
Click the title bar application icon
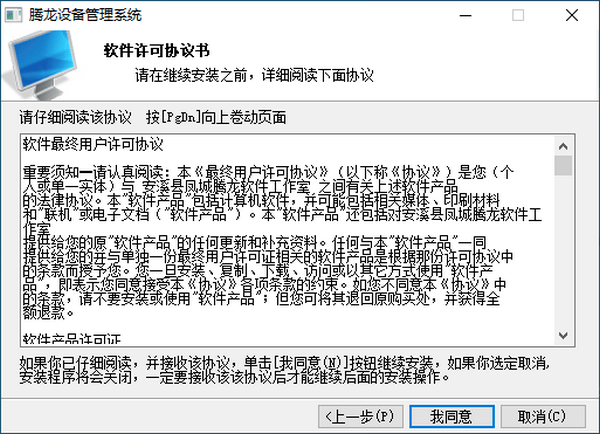[x=13, y=15]
